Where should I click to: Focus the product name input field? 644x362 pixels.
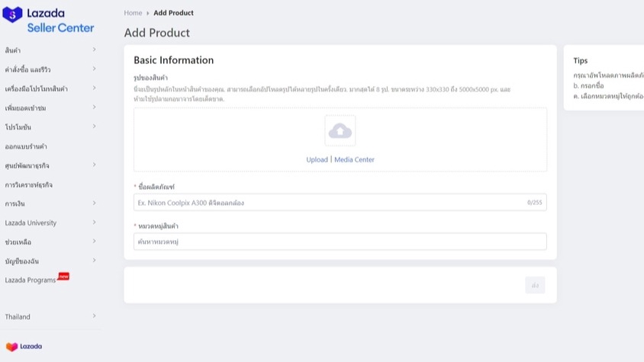click(x=330, y=203)
